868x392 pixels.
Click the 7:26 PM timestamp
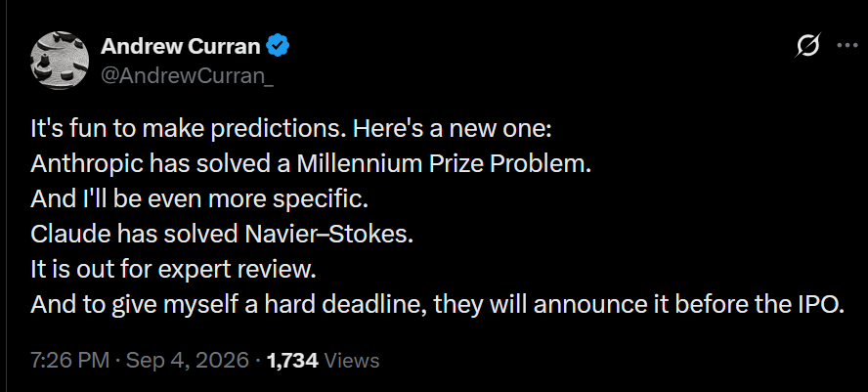pyautogui.click(x=69, y=361)
